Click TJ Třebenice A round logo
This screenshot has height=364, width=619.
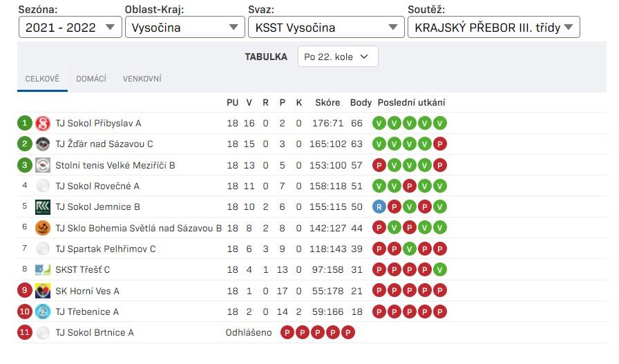[43, 312]
